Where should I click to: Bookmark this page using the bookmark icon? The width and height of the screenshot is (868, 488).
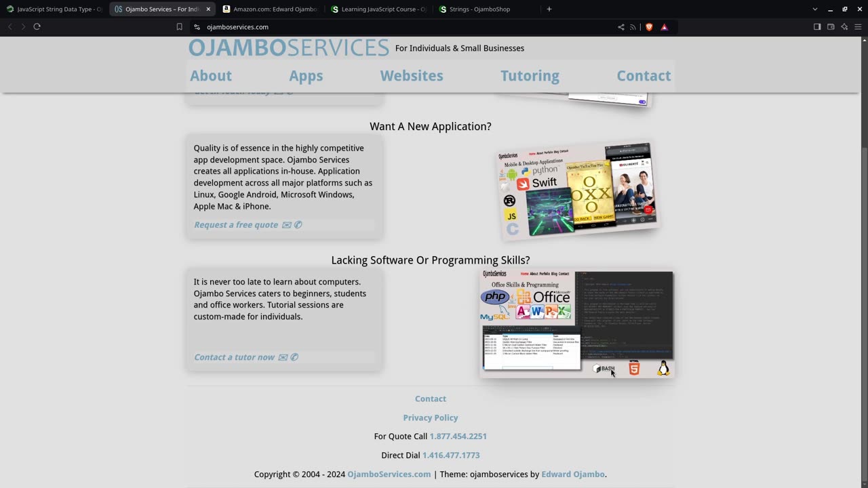point(179,27)
